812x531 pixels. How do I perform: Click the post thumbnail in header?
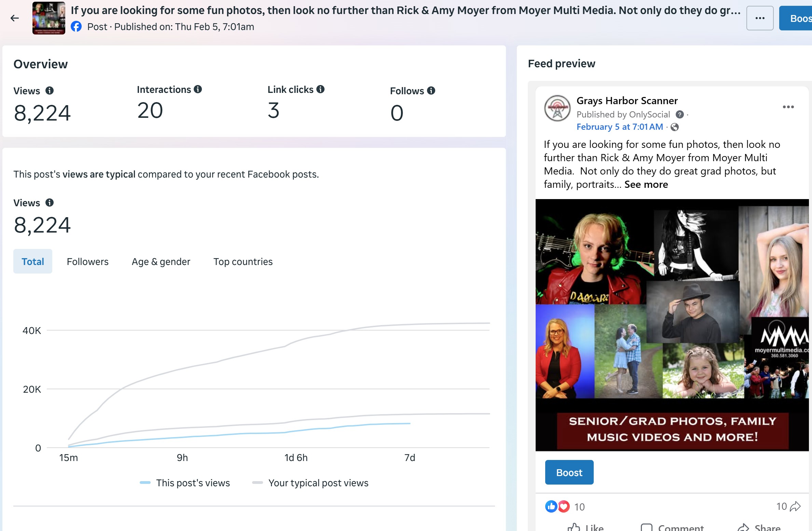coord(49,18)
